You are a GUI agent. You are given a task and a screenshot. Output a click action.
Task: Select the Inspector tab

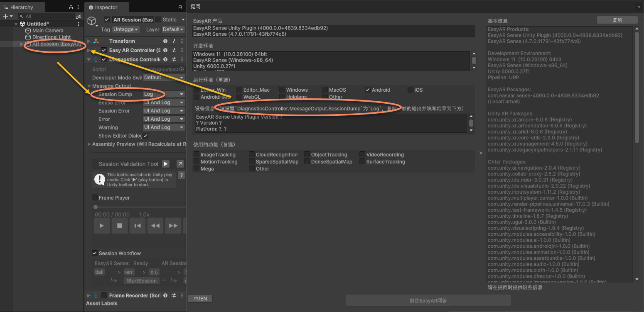(x=106, y=7)
